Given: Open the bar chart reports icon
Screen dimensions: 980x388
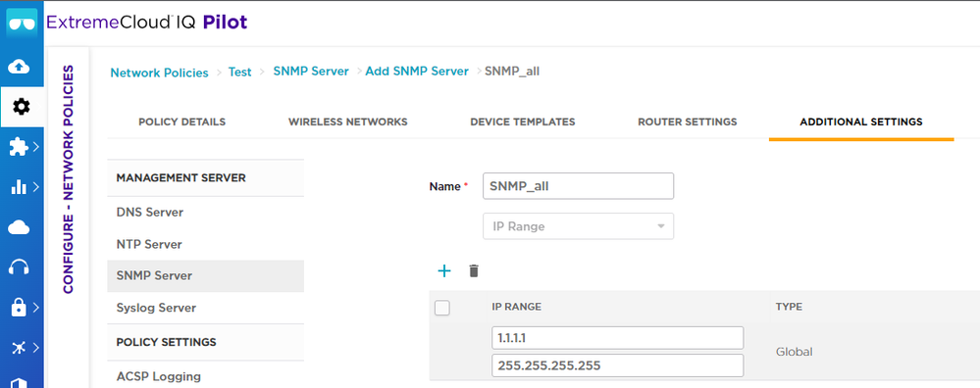Looking at the screenshot, I should coord(20,186).
